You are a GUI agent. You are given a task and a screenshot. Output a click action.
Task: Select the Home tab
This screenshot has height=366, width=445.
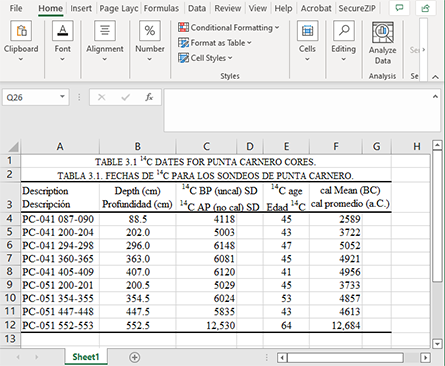[x=50, y=8]
